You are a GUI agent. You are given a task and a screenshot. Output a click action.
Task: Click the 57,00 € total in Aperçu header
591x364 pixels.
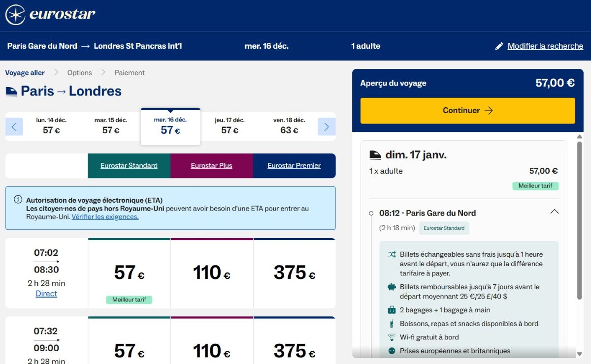click(555, 83)
